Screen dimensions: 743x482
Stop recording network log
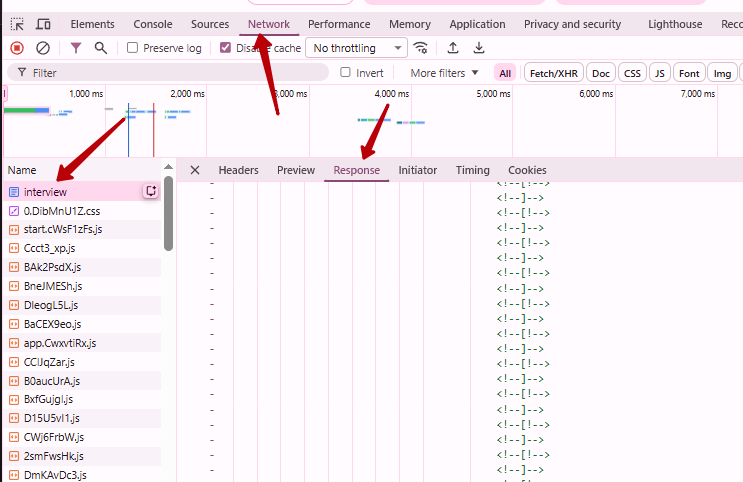[17, 48]
